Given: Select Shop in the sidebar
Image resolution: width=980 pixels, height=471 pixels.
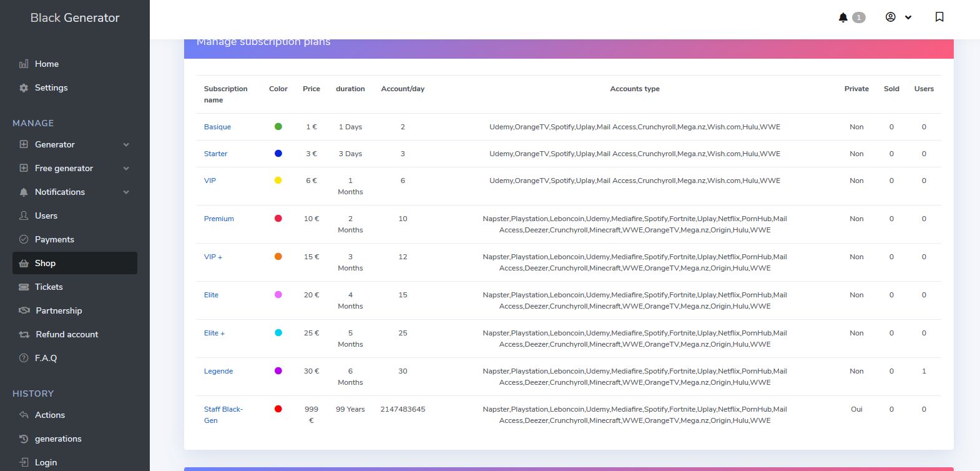Looking at the screenshot, I should coord(45,263).
